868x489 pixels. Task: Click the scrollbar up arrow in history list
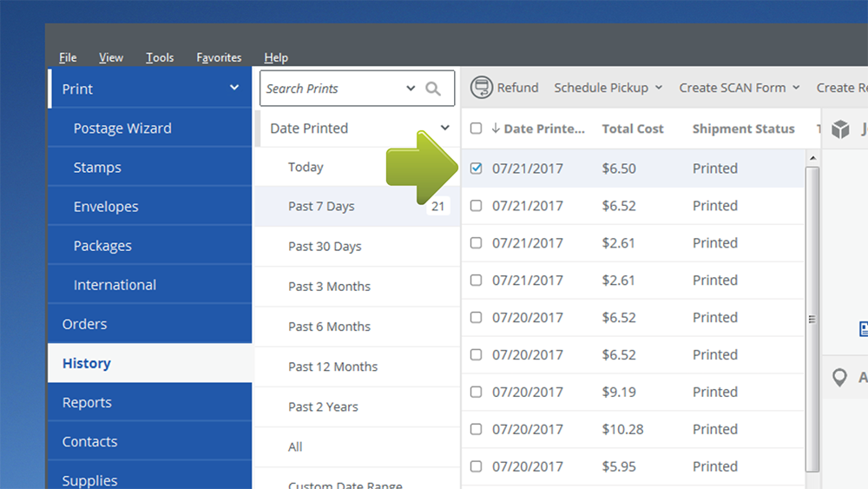pyautogui.click(x=812, y=158)
